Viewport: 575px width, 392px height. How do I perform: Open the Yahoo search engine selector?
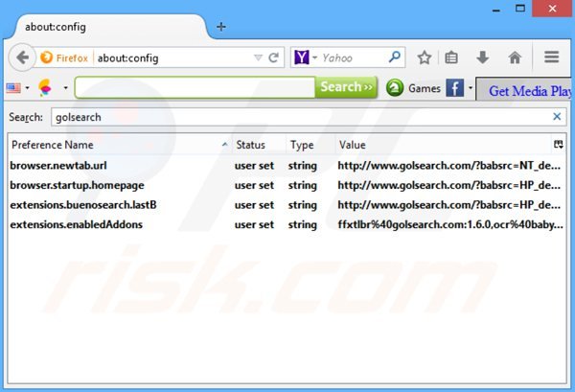point(306,58)
